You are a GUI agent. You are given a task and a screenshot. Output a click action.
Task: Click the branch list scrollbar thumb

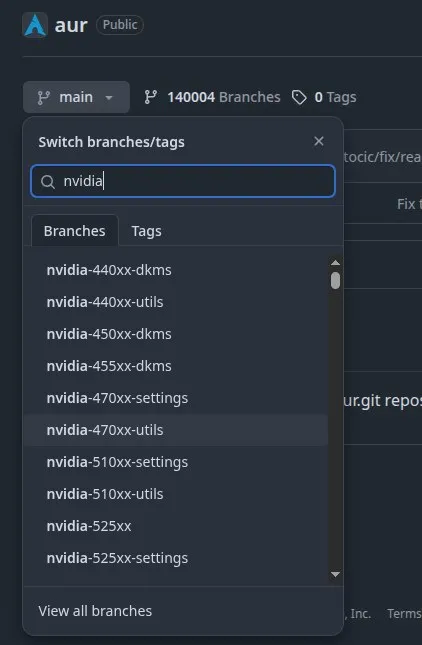coord(335,281)
